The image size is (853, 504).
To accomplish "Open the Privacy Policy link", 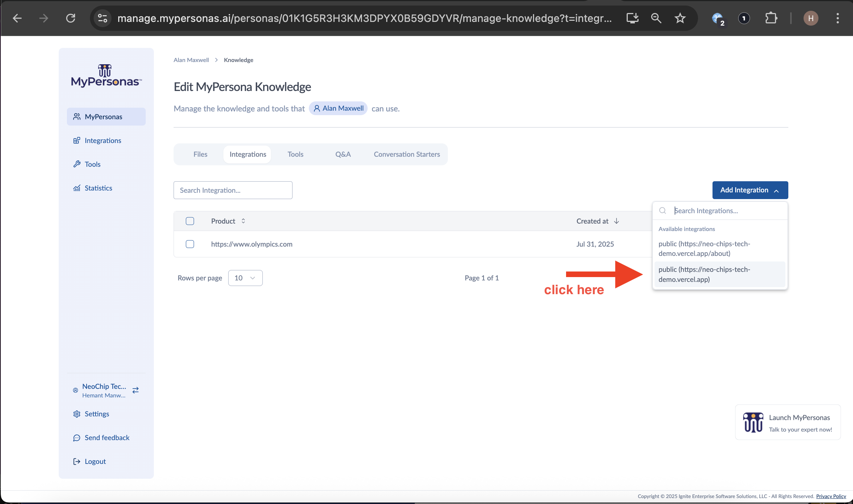I will [831, 496].
